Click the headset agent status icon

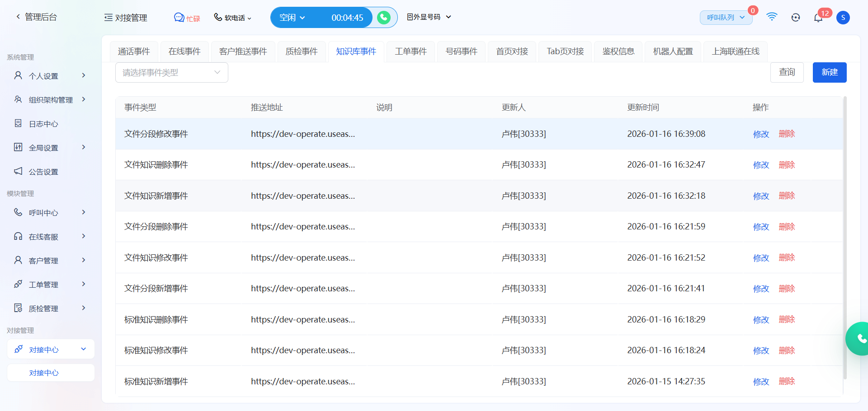pos(796,18)
